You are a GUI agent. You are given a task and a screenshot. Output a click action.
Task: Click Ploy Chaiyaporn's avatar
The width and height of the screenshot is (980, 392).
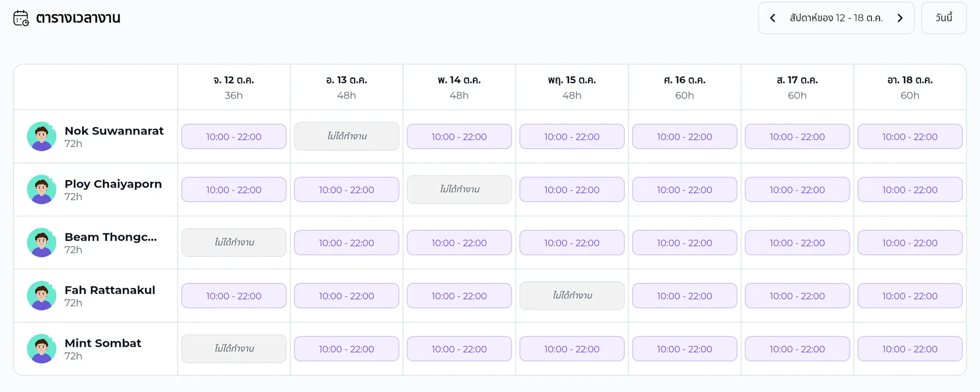42,189
